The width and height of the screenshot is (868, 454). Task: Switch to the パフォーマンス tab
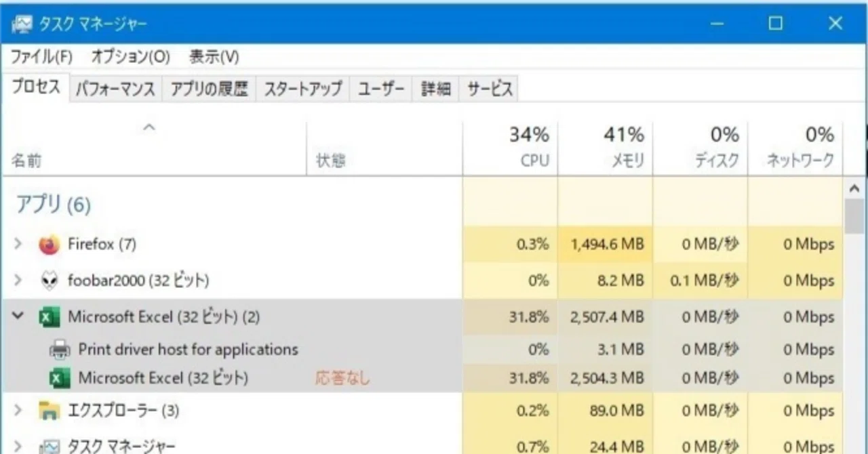pyautogui.click(x=115, y=89)
